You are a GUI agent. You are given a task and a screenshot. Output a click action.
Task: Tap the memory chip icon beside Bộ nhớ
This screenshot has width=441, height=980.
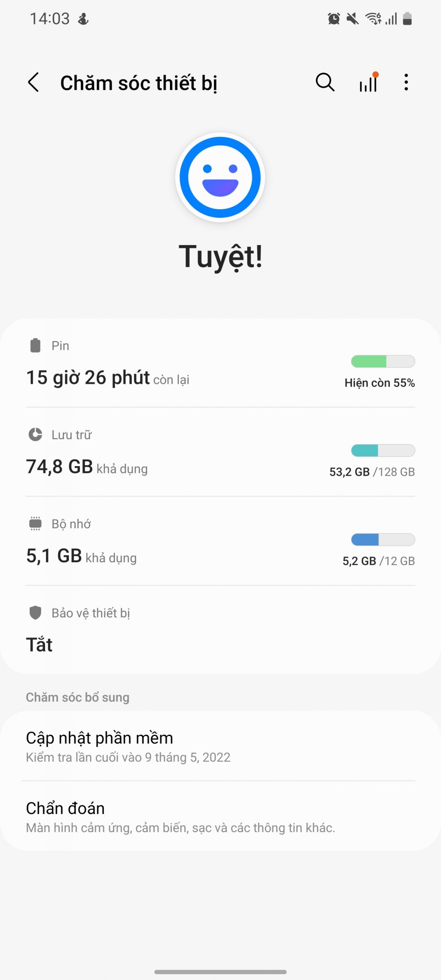pos(35,523)
